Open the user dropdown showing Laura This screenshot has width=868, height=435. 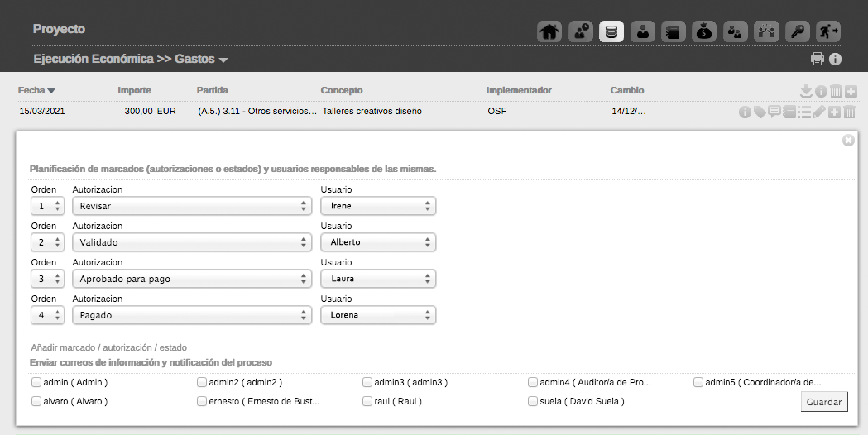[x=378, y=279]
